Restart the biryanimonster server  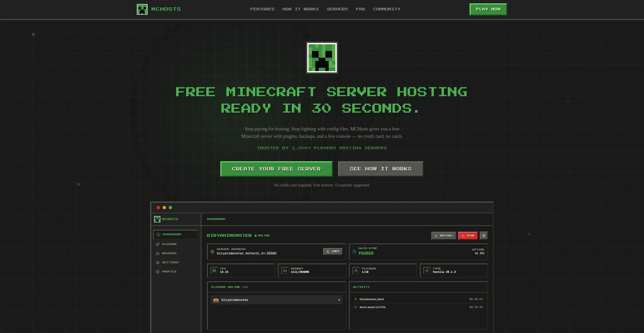point(444,236)
